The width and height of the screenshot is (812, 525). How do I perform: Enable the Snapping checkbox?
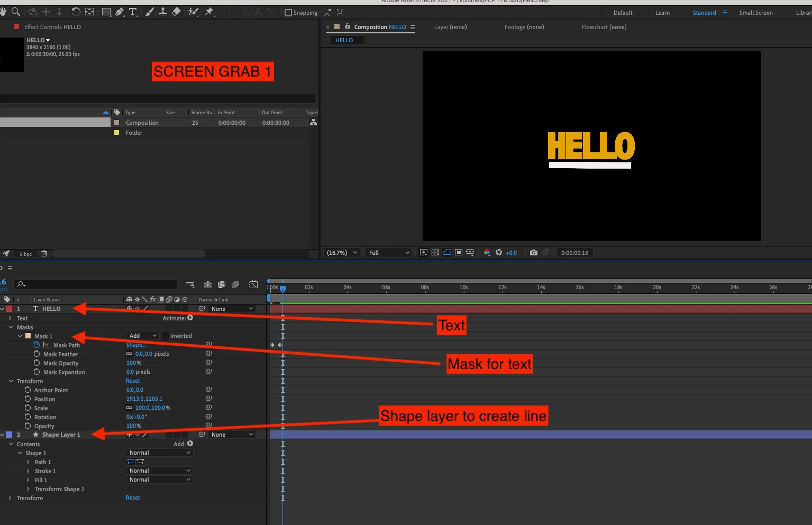[x=288, y=13]
